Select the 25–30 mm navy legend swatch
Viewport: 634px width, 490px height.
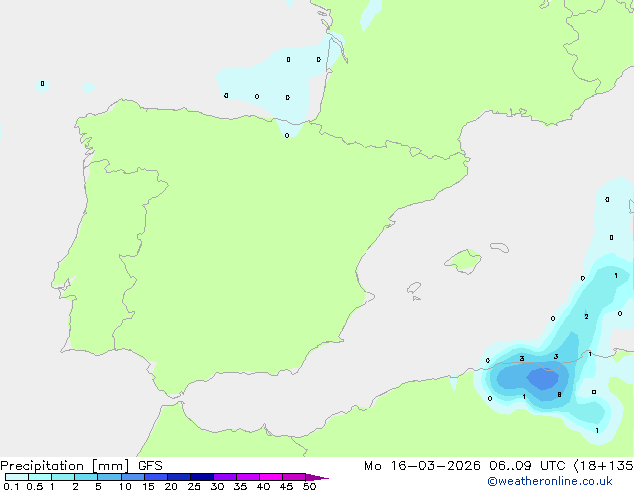pyautogui.click(x=202, y=477)
